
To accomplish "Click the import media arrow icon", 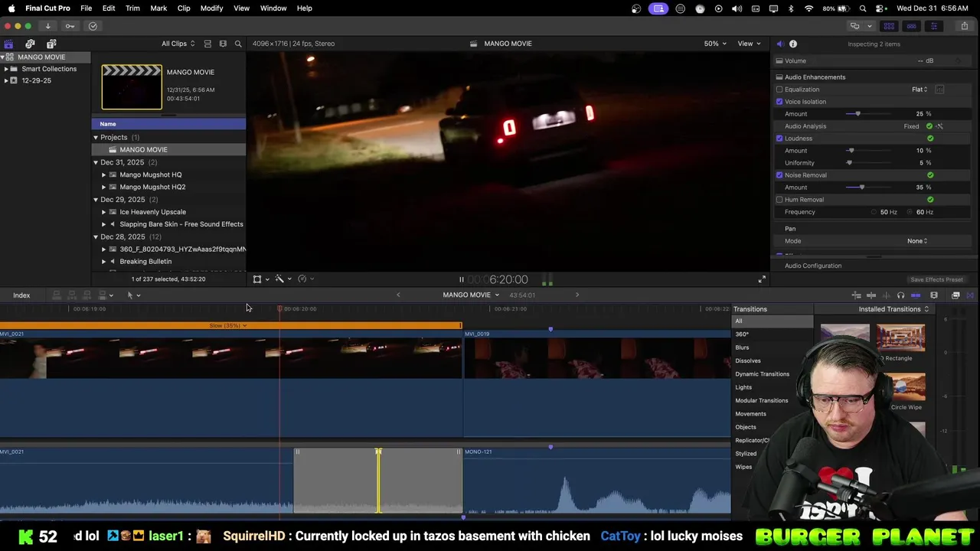I will click(x=47, y=26).
